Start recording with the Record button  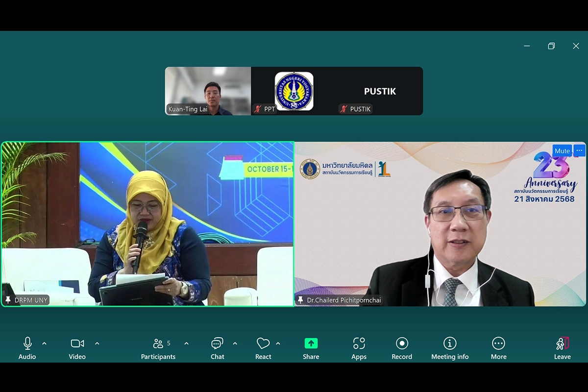point(402,343)
